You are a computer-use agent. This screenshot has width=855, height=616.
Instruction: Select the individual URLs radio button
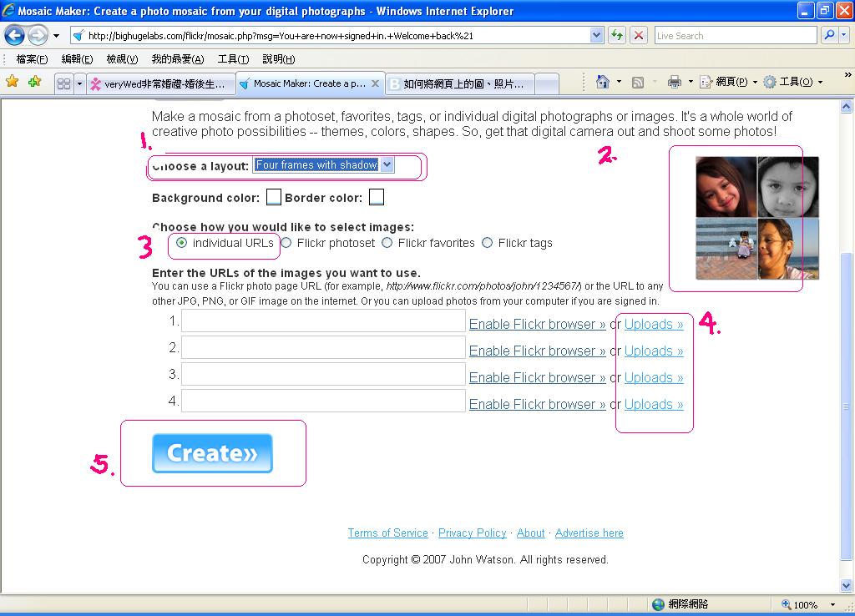coord(181,243)
